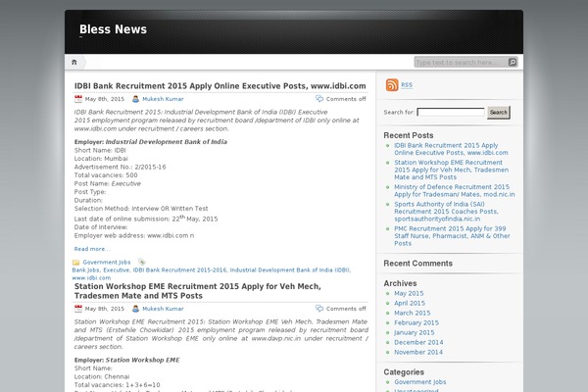Open the March 2015 archive
The image size is (588, 392).
pyautogui.click(x=413, y=313)
